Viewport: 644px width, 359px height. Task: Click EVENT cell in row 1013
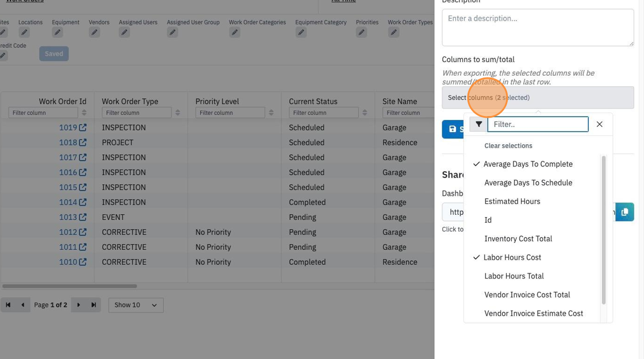113,217
